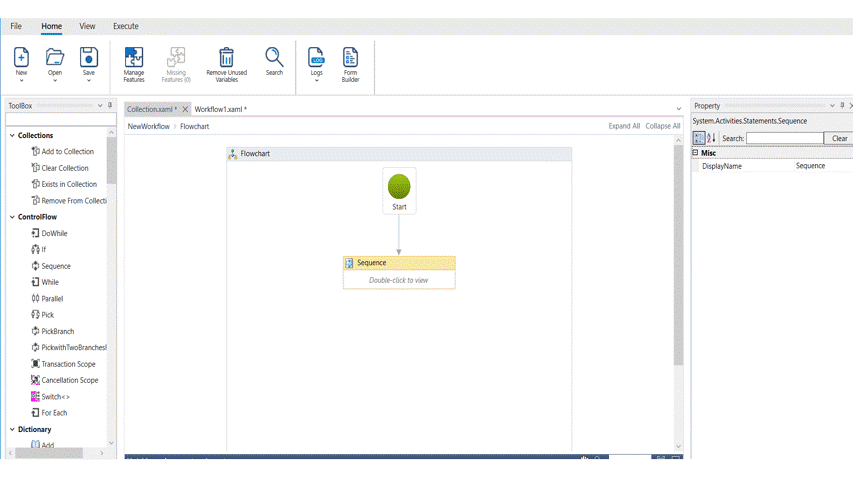853x480 pixels.
Task: Click Expand All in designer
Action: (x=624, y=126)
